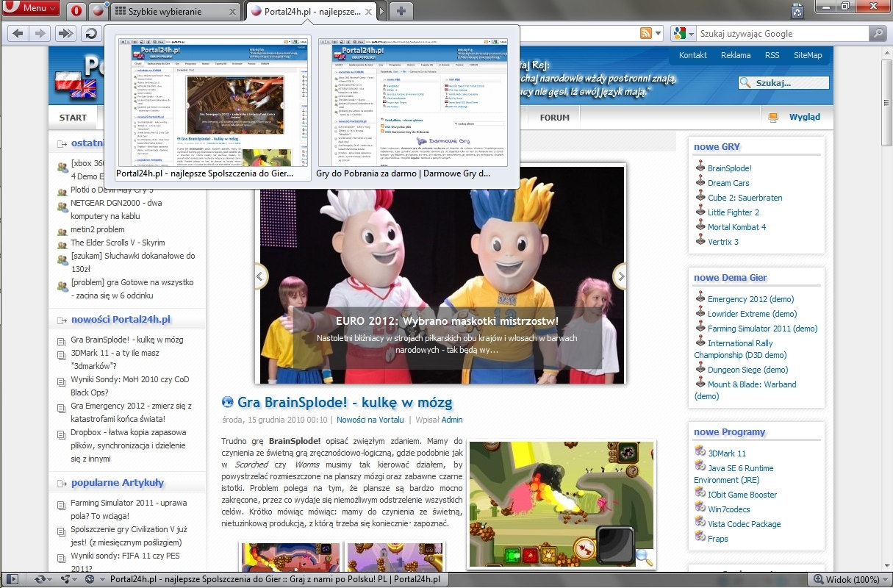Open Gra BrainSplode article title
Viewport: 893px width, 588px height.
coord(345,403)
